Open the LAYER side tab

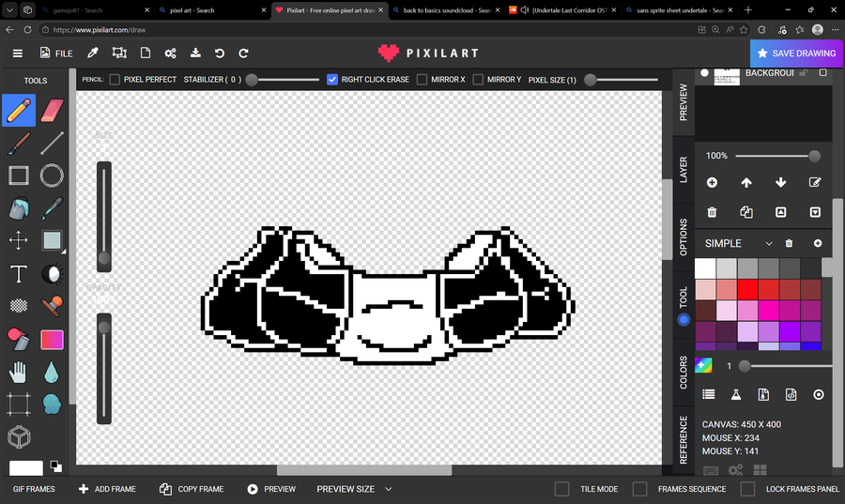684,170
